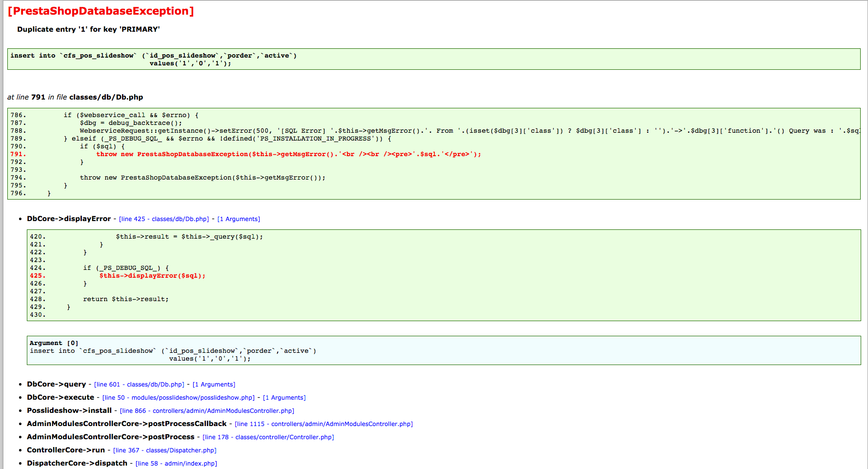This screenshot has width=868, height=469.
Task: Click the Posslideshow->install stack entry name
Action: click(x=69, y=410)
